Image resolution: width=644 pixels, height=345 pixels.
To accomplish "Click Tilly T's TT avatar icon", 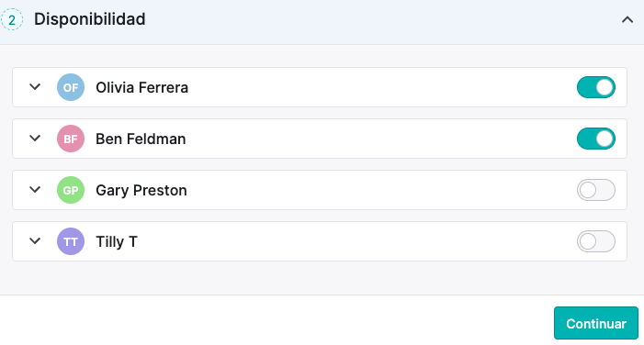I will pos(71,241).
